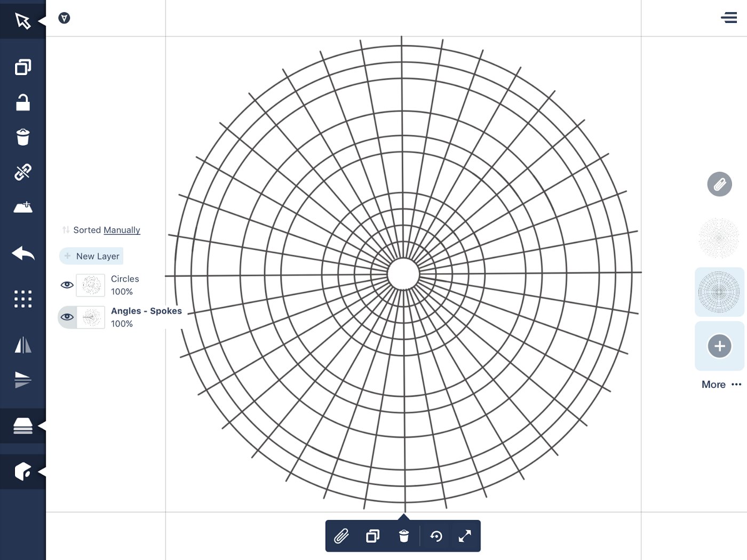This screenshot has width=747, height=560.
Task: Flip vertically with the mirror icon
Action: 23,379
